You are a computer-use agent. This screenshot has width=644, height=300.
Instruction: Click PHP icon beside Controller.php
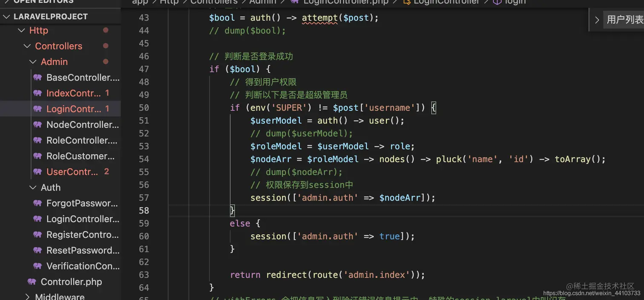32,282
